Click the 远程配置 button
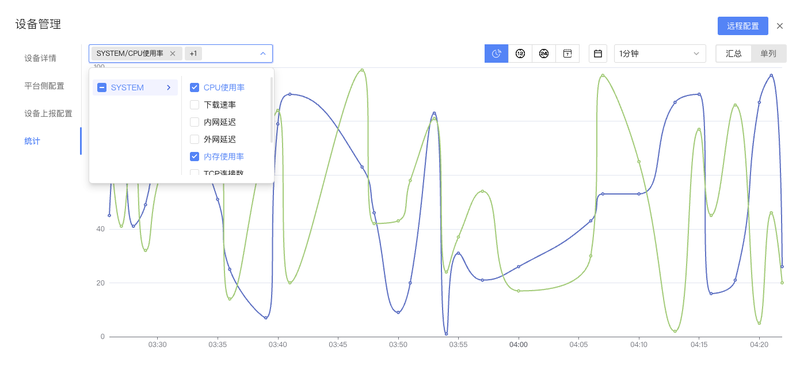This screenshot has width=800, height=381. point(742,26)
